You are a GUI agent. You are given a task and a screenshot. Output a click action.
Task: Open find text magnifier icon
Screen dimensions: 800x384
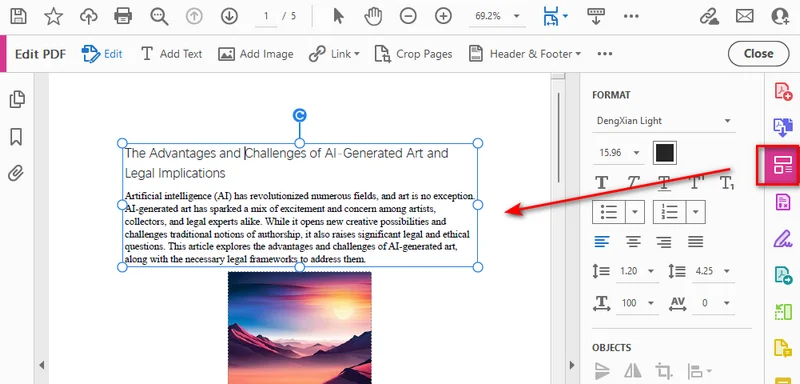pos(159,16)
